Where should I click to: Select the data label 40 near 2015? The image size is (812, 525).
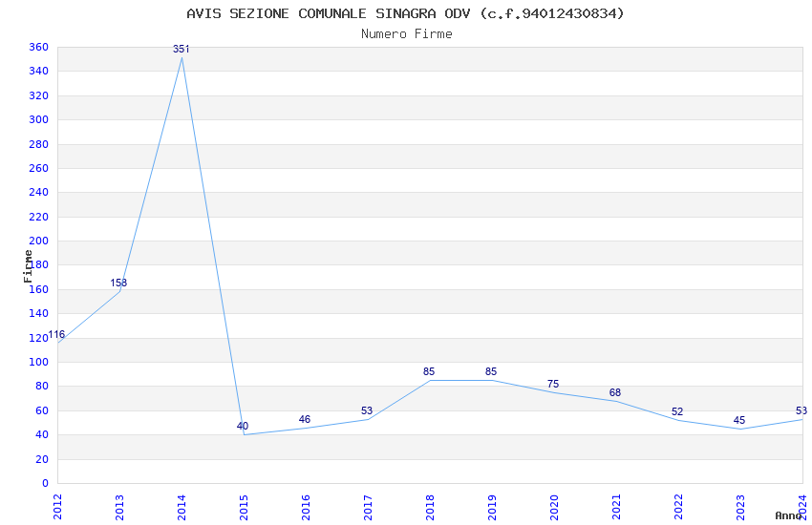(243, 427)
